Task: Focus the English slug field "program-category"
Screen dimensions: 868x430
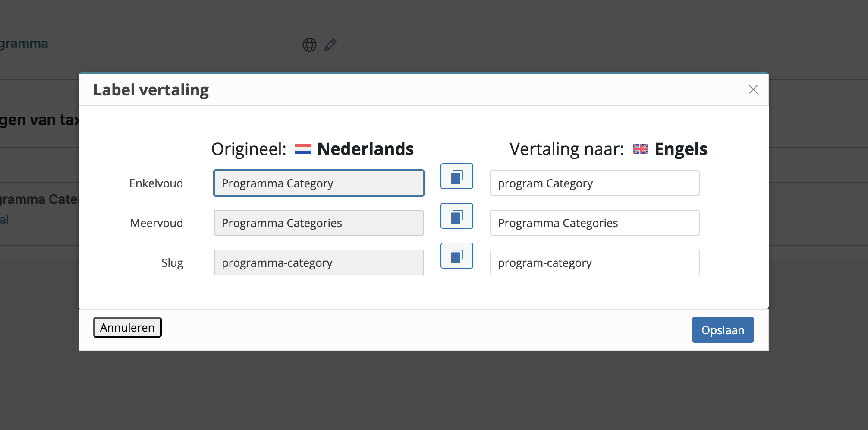Action: [594, 262]
